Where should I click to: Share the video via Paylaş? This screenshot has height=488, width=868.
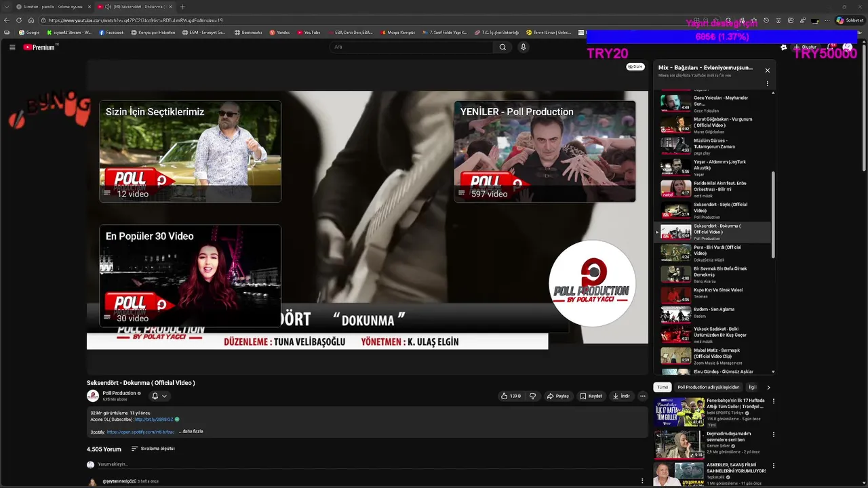558,396
